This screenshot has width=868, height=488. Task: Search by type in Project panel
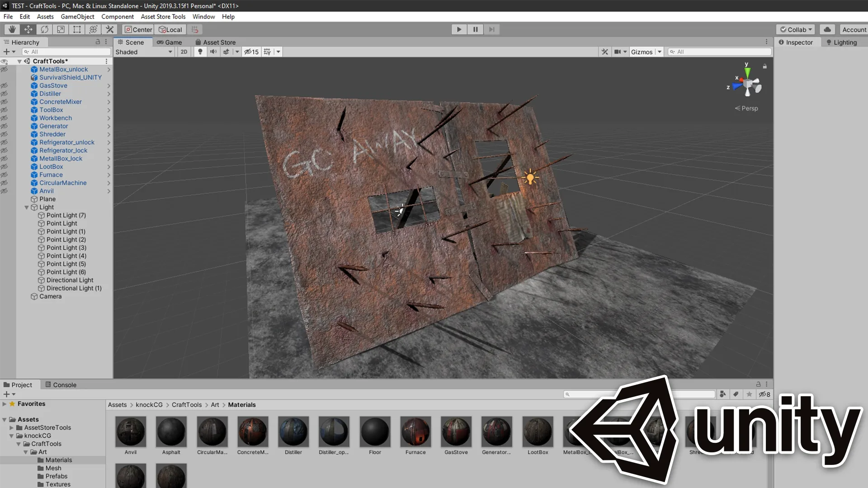click(723, 394)
